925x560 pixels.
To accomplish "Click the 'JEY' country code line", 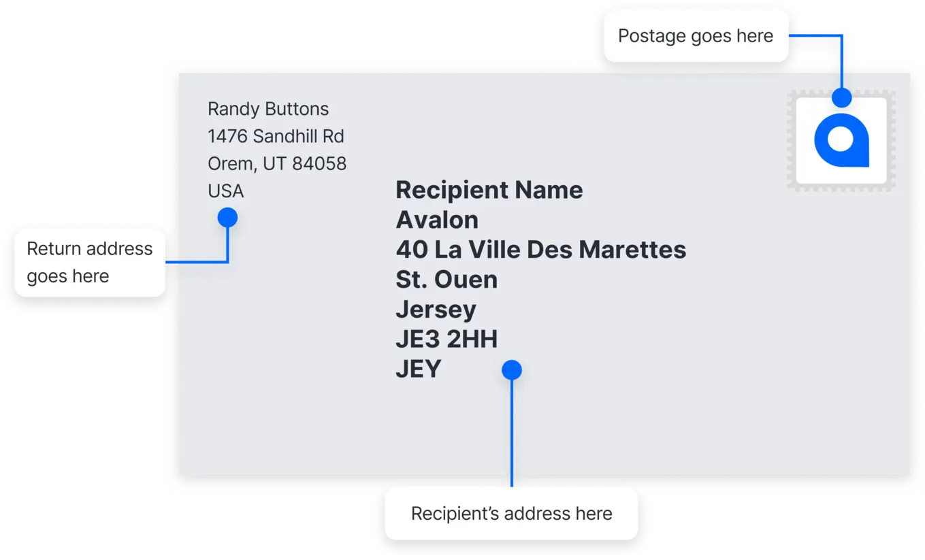I will [419, 369].
